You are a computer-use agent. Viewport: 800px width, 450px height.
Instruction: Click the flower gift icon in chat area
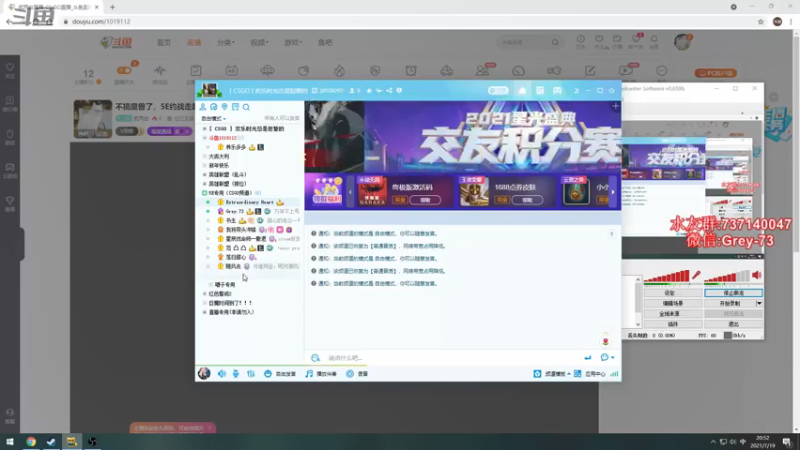coord(606,340)
